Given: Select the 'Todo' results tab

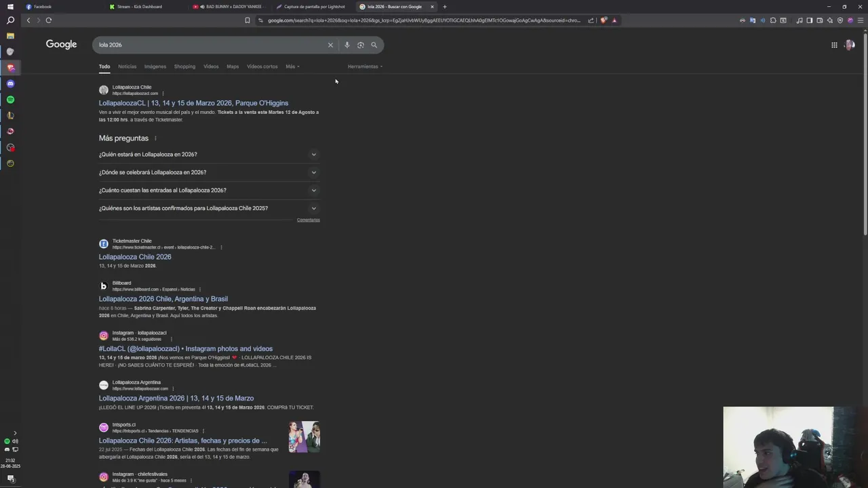Looking at the screenshot, I should 104,66.
